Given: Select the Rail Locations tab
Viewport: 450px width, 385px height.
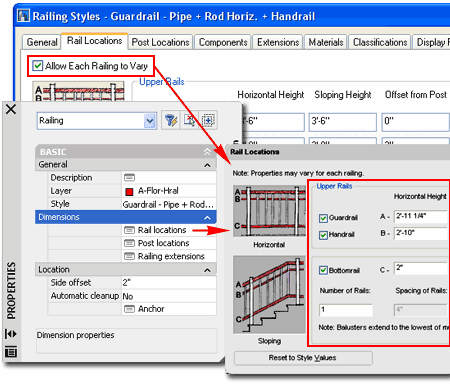Looking at the screenshot, I should pyautogui.click(x=95, y=41).
